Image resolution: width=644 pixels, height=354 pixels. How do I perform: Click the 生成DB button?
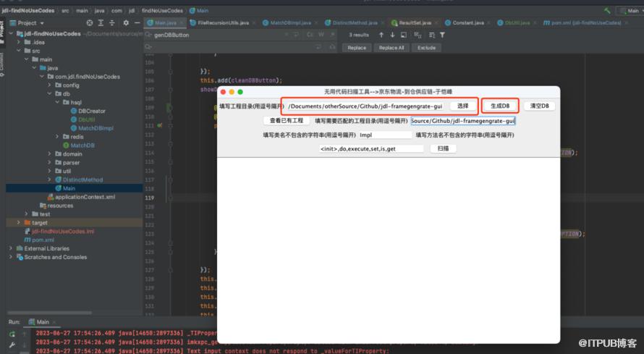[500, 106]
